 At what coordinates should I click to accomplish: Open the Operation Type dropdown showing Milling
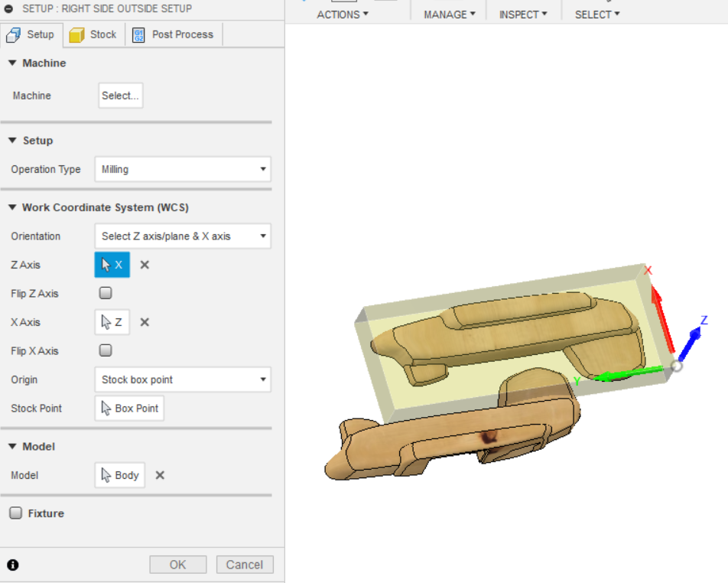(x=182, y=169)
